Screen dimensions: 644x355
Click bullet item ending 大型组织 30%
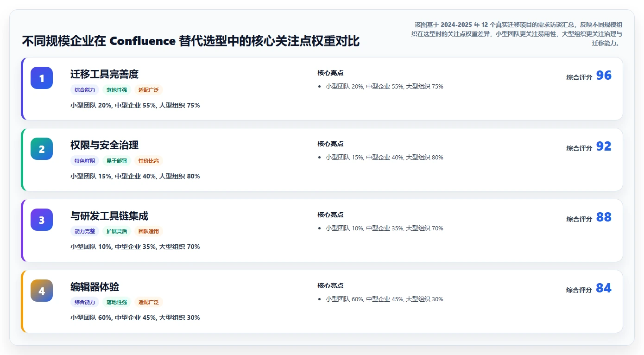pos(385,299)
